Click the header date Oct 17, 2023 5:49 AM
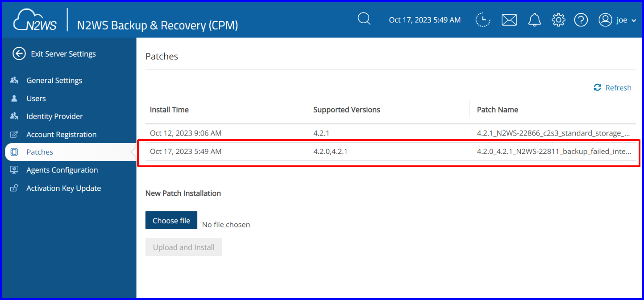The image size is (644, 300). click(x=425, y=20)
